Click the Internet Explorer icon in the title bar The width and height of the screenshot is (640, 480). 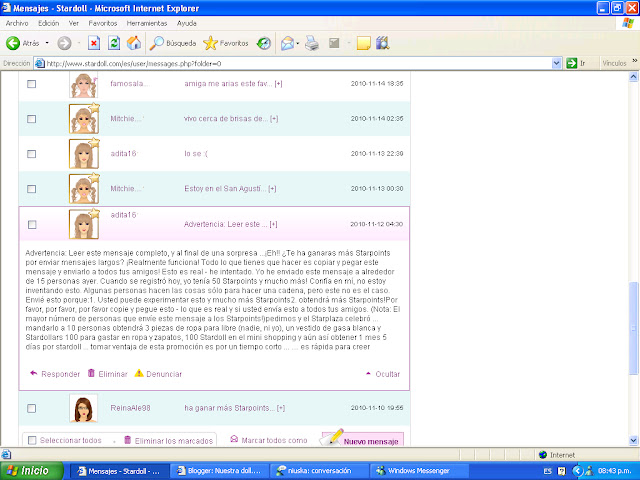[x=7, y=8]
